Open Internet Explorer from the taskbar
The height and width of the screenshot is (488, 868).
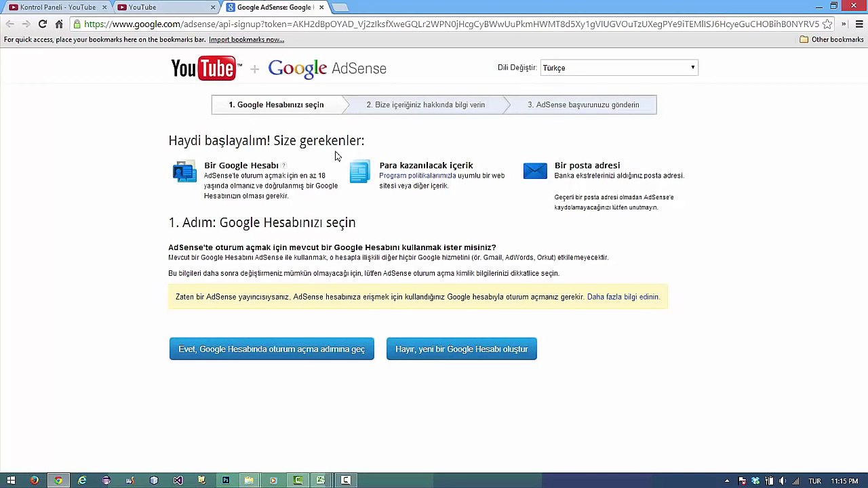[x=82, y=481]
